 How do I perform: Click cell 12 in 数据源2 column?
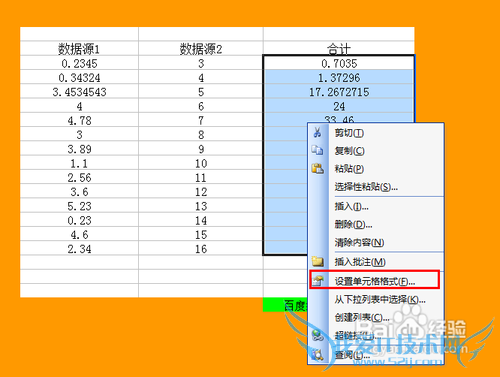point(201,192)
